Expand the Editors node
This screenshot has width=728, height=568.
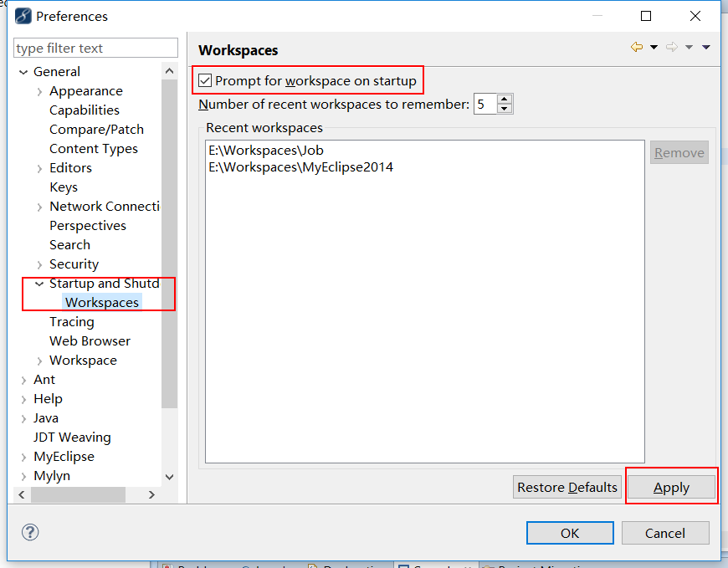click(39, 168)
